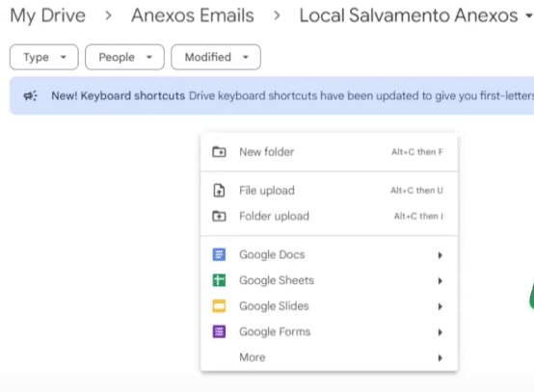The width and height of the screenshot is (534, 392).
Task: Click the 'Alt+C then F' shortcut text
Action: [416, 152]
